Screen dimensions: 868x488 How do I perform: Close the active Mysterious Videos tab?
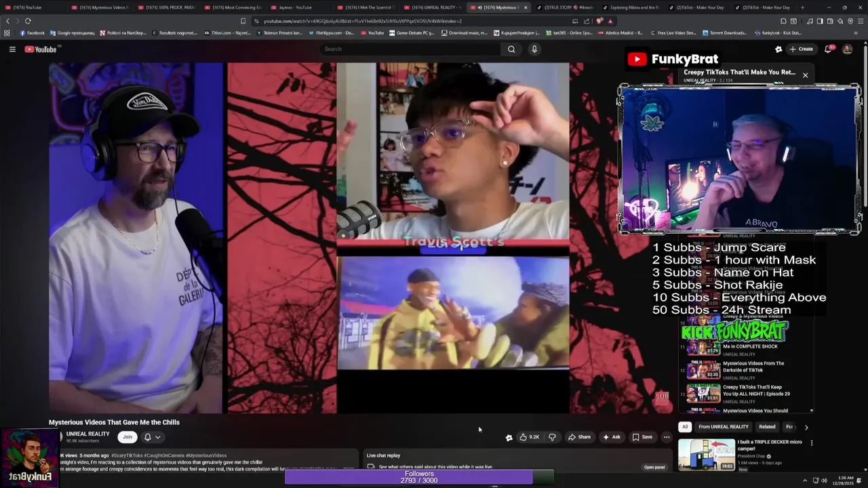pyautogui.click(x=525, y=7)
